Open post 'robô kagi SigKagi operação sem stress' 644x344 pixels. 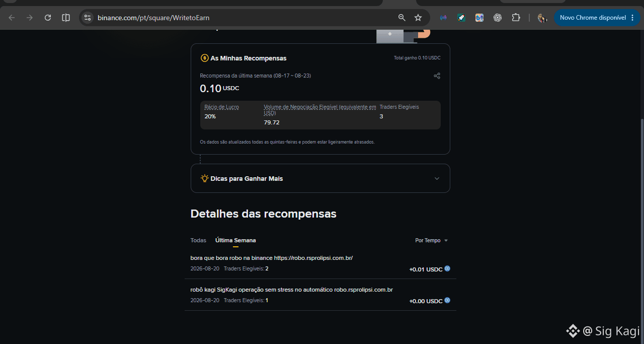292,290
